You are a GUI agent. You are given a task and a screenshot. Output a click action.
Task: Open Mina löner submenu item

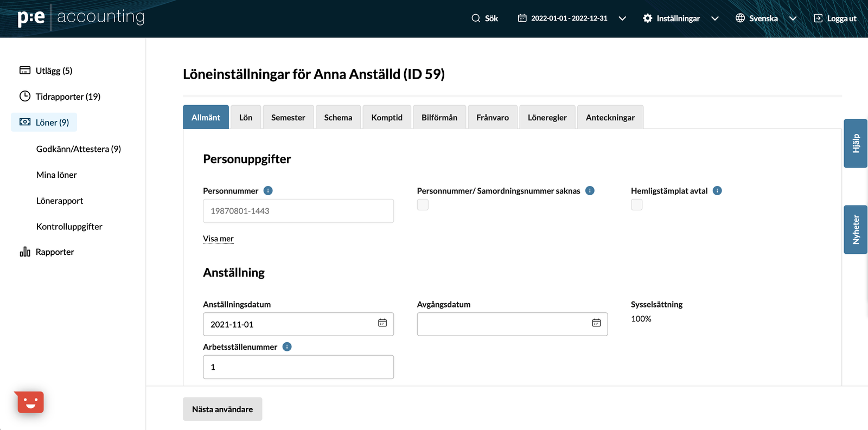56,175
